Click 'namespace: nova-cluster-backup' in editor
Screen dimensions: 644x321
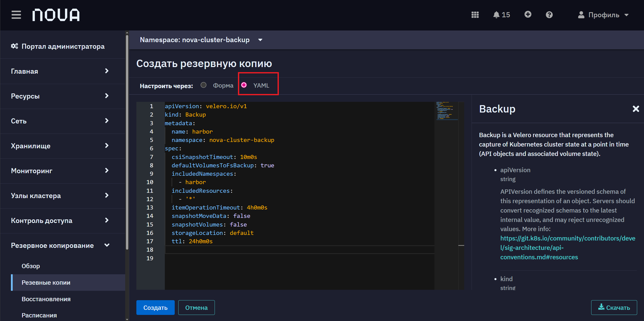(x=223, y=140)
